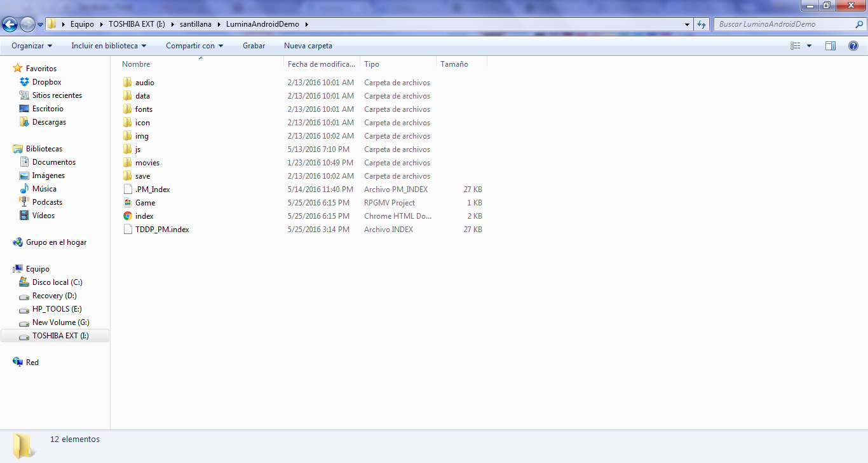Open the Podcasts library
Image resolution: width=868 pixels, height=463 pixels.
point(47,202)
